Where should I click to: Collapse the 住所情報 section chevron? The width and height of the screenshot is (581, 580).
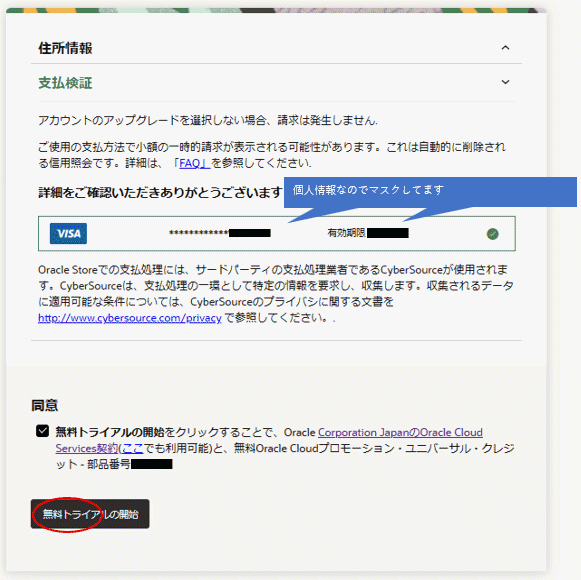(505, 48)
